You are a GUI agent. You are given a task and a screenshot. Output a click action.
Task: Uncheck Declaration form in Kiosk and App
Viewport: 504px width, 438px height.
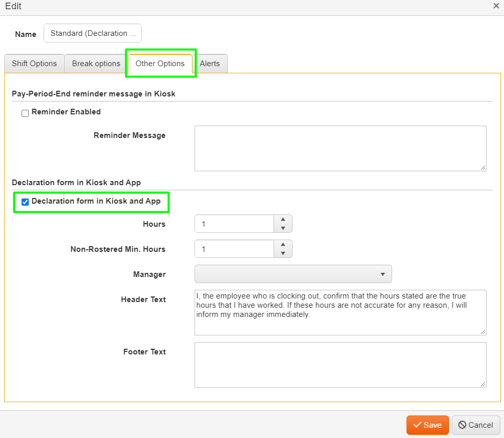pyautogui.click(x=25, y=202)
